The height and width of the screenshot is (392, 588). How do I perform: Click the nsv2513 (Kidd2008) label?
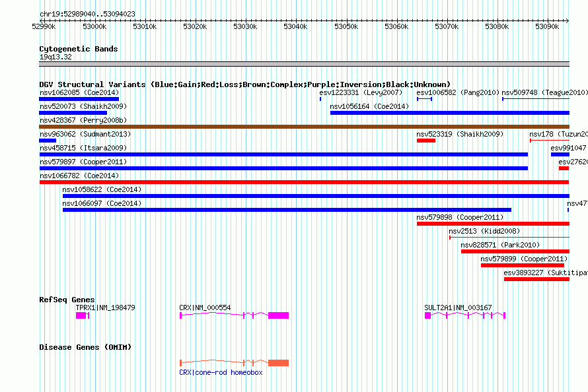tap(484, 231)
